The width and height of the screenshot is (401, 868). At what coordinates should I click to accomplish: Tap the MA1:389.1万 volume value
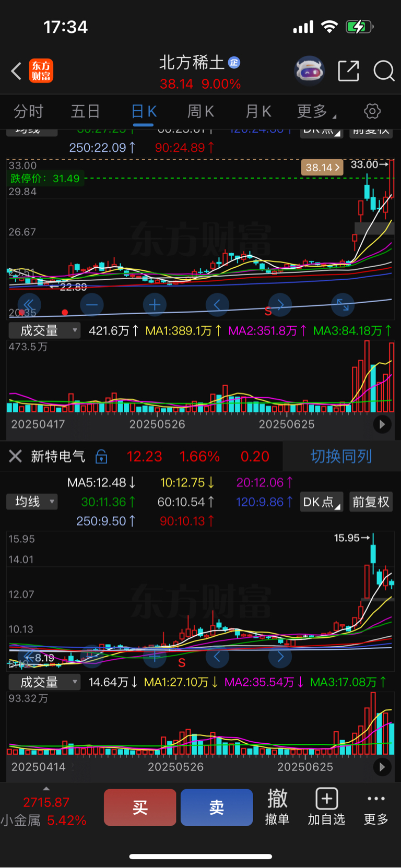click(183, 330)
